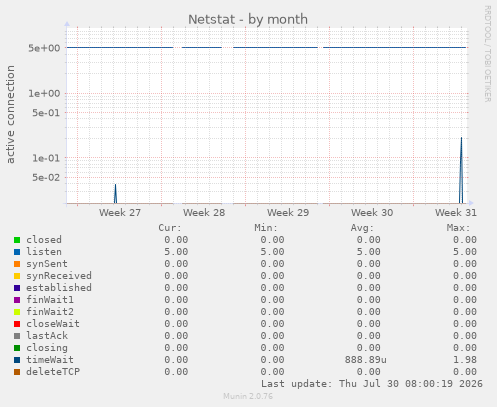This screenshot has width=497, height=407.
Task: Click the dark green closing swatch
Action: pyautogui.click(x=17, y=348)
